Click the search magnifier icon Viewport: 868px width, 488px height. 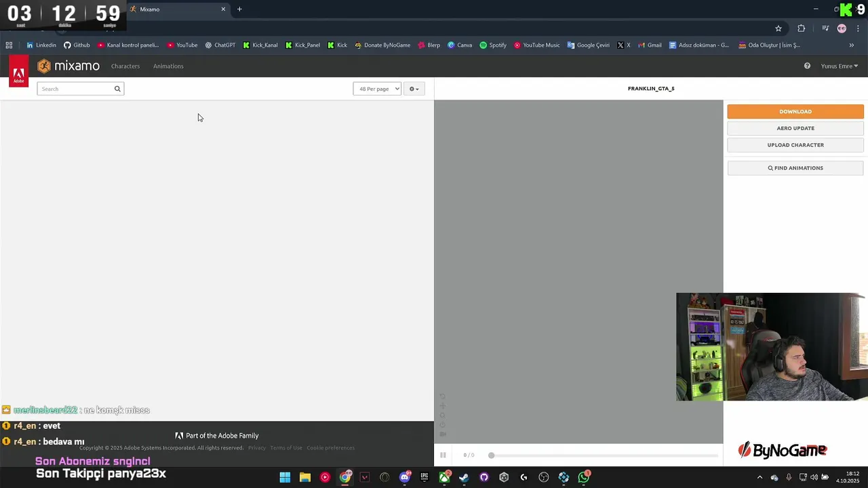tap(117, 89)
